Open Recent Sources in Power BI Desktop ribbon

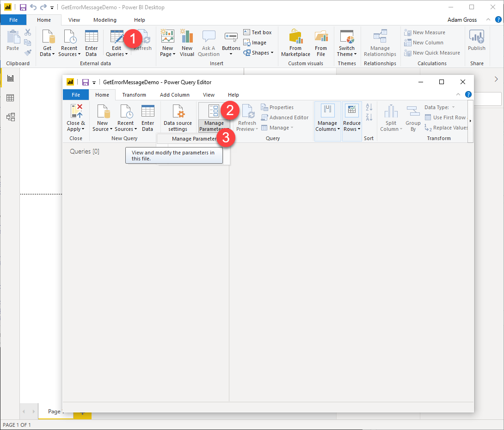(x=69, y=43)
